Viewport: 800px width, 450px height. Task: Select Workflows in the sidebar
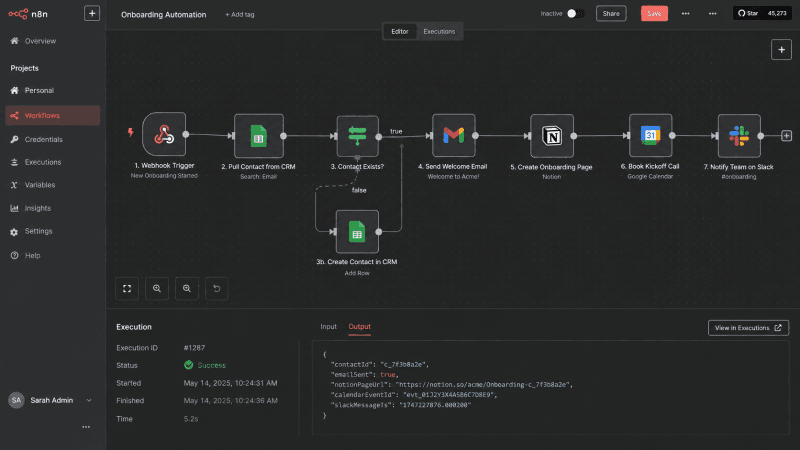(x=53, y=115)
